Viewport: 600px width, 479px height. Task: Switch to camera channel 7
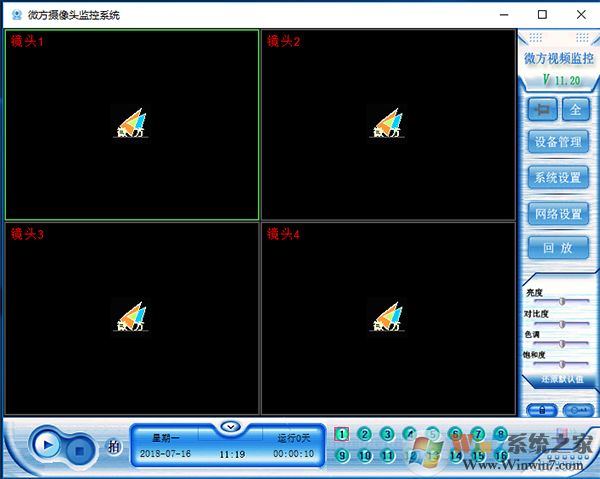pyautogui.click(x=478, y=434)
